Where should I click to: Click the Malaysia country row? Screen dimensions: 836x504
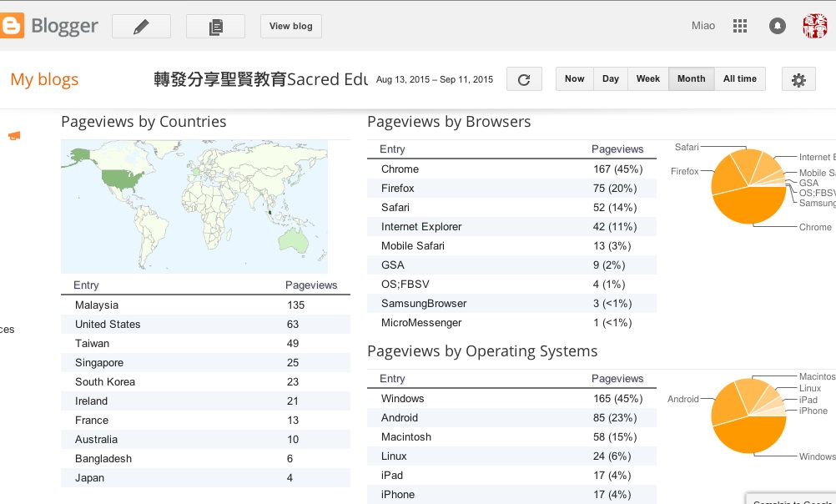tap(205, 305)
